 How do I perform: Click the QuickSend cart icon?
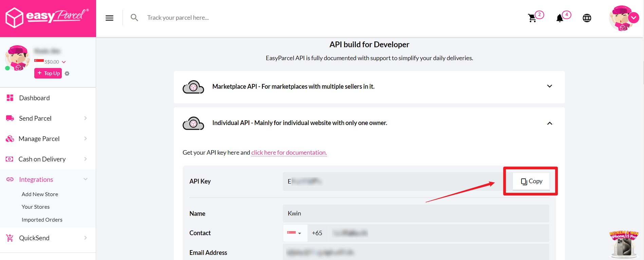point(10,238)
